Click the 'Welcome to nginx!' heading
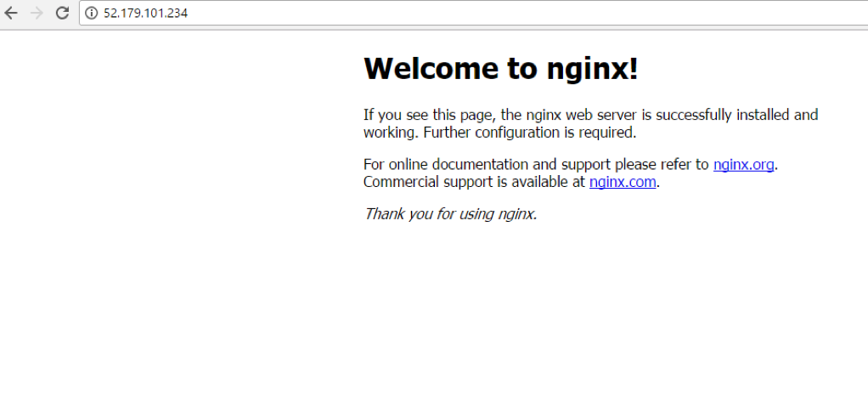 [501, 69]
